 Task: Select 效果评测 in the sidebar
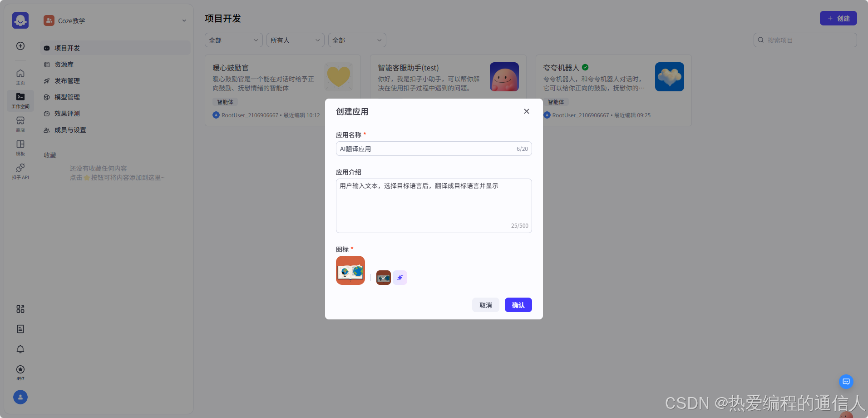click(115, 113)
